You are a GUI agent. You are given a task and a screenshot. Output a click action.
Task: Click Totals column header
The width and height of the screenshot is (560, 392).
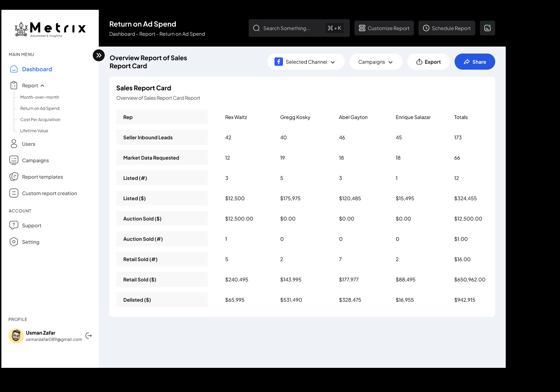point(461,117)
